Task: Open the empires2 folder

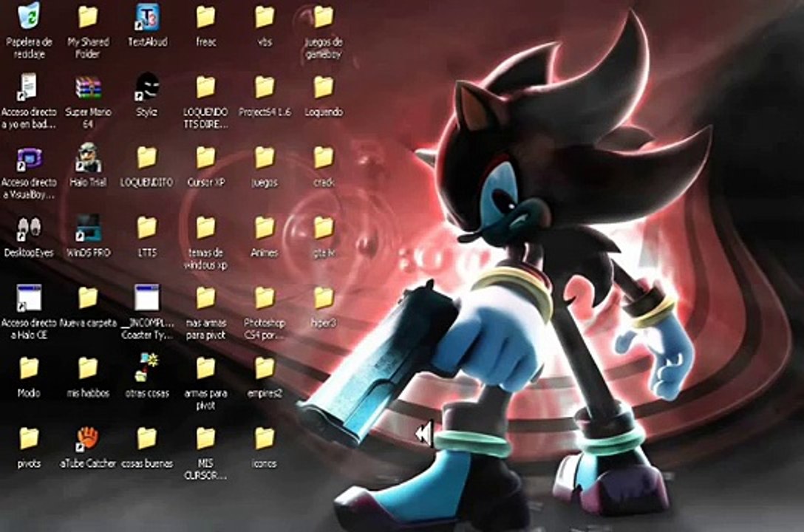Action: point(265,367)
